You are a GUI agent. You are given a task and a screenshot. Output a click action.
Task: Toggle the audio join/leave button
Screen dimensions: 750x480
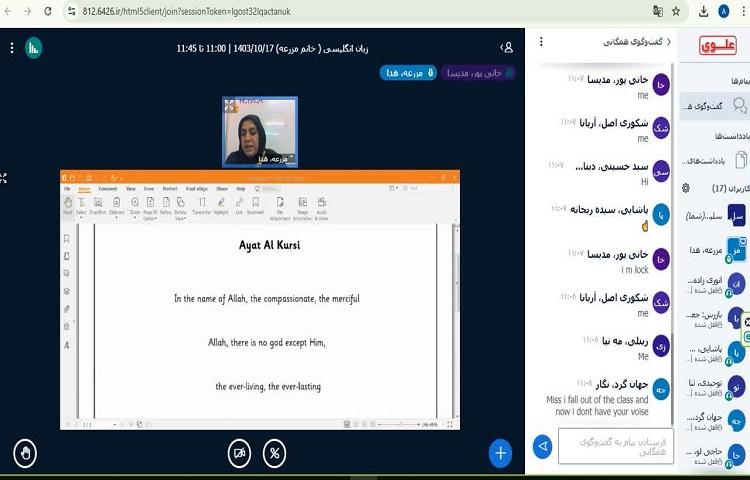275,453
